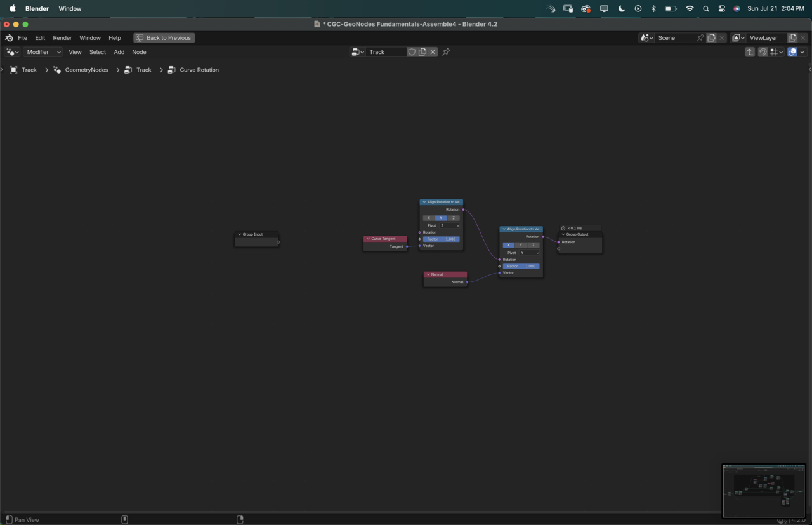The image size is (812, 525).
Task: Open the File menu
Action: 22,38
